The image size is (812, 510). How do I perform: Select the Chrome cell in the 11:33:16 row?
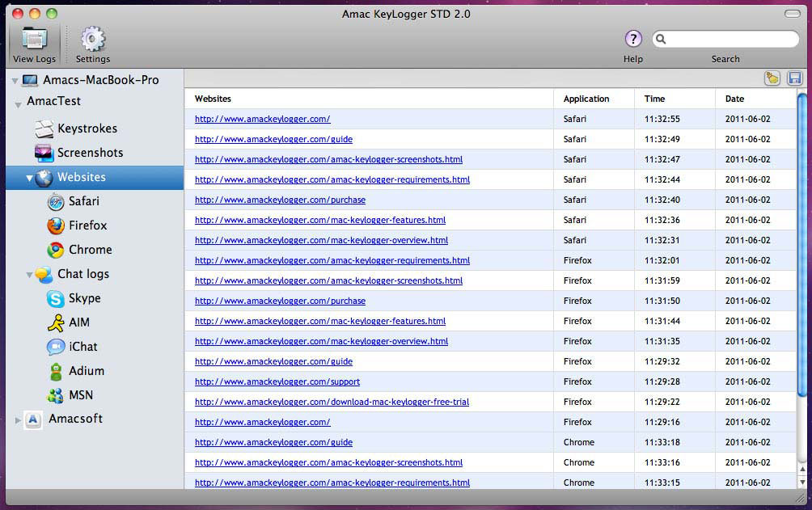click(579, 462)
